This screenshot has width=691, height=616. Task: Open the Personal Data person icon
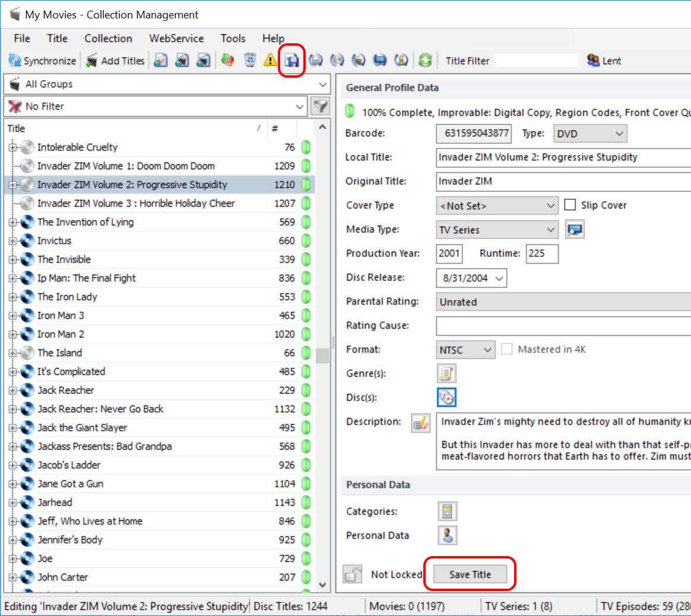[x=447, y=535]
